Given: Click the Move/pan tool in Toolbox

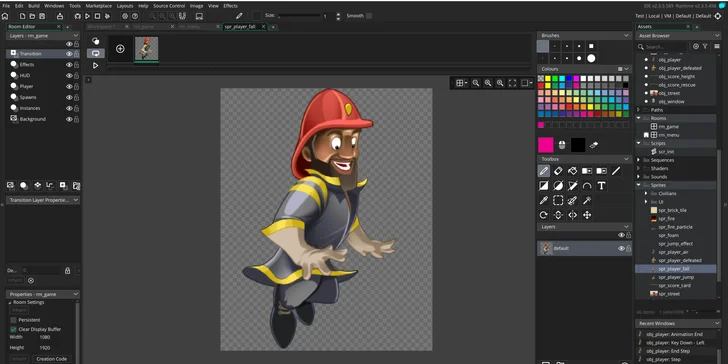Looking at the screenshot, I should click(x=587, y=215).
